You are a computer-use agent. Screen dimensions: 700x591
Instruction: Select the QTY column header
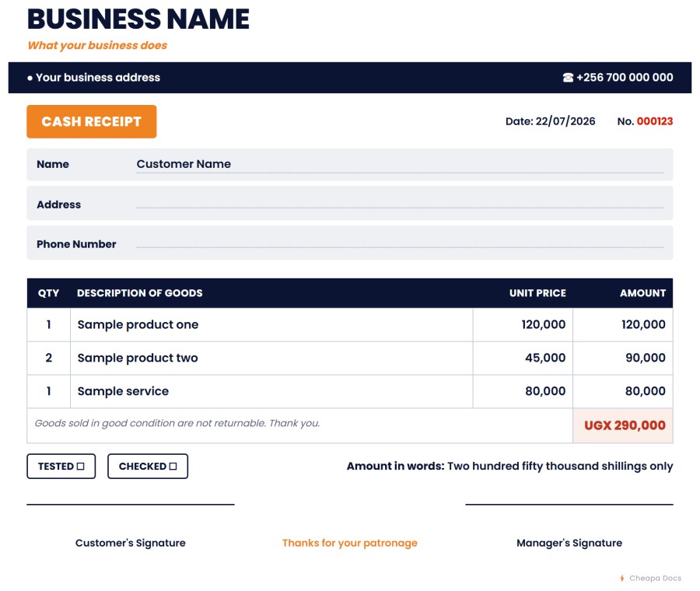pyautogui.click(x=48, y=293)
